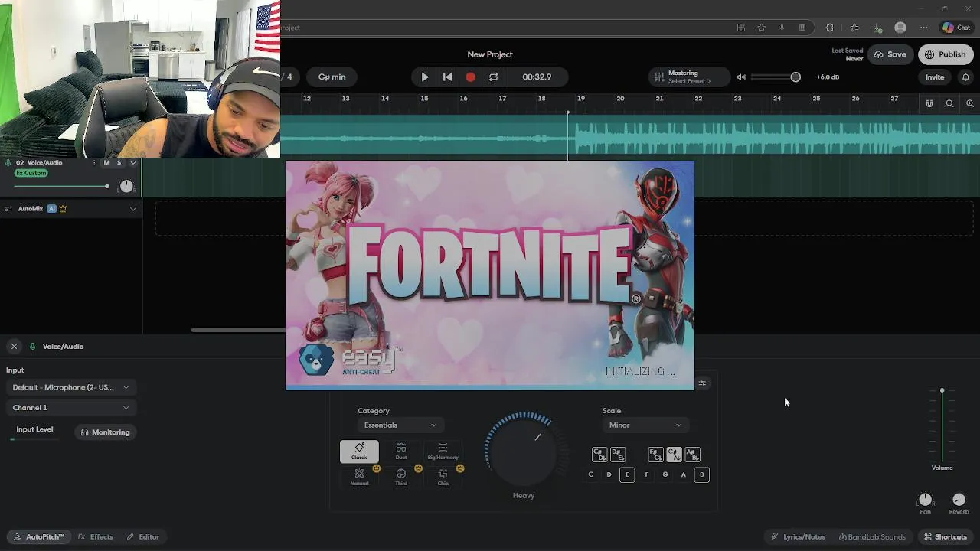Image resolution: width=980 pixels, height=551 pixels.
Task: Click the AutoPitch Heavy strength knob
Action: (524, 452)
